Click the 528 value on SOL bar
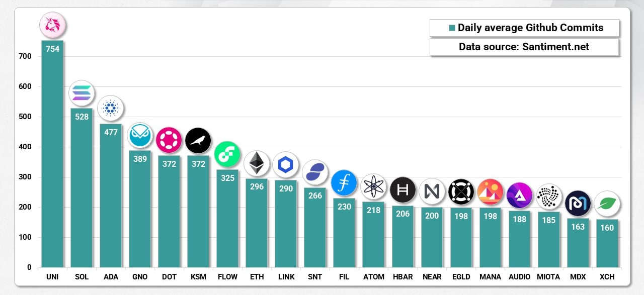The image size is (644, 295). point(82,117)
